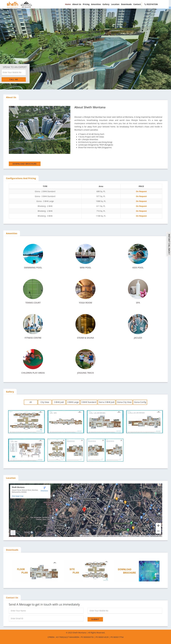Select the Giona Config gallery filter

point(140,402)
